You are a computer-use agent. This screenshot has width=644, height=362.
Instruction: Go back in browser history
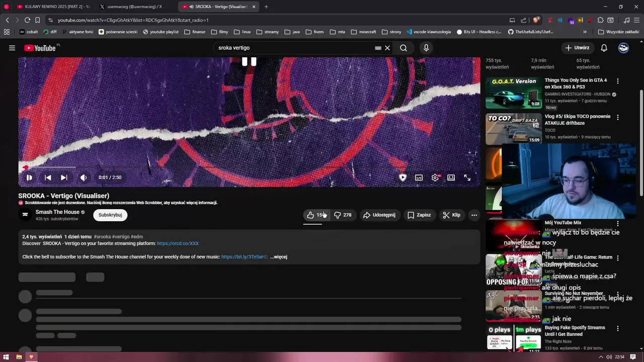(7, 20)
